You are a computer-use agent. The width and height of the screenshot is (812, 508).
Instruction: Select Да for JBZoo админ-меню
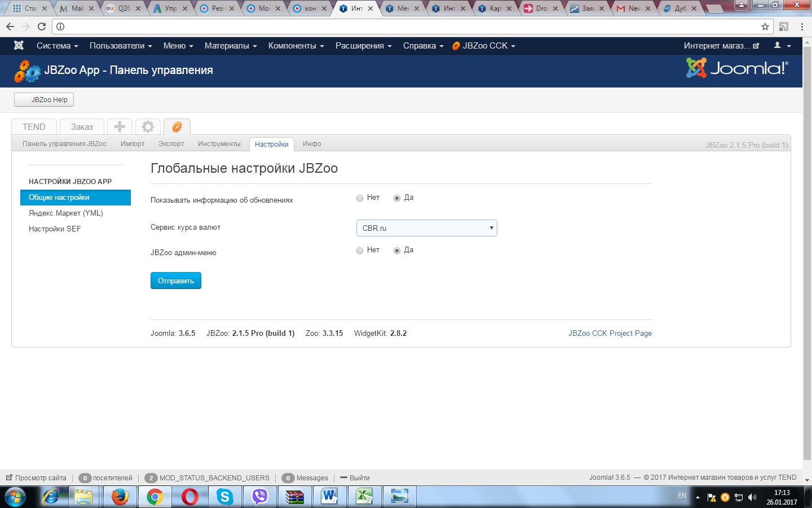point(397,251)
